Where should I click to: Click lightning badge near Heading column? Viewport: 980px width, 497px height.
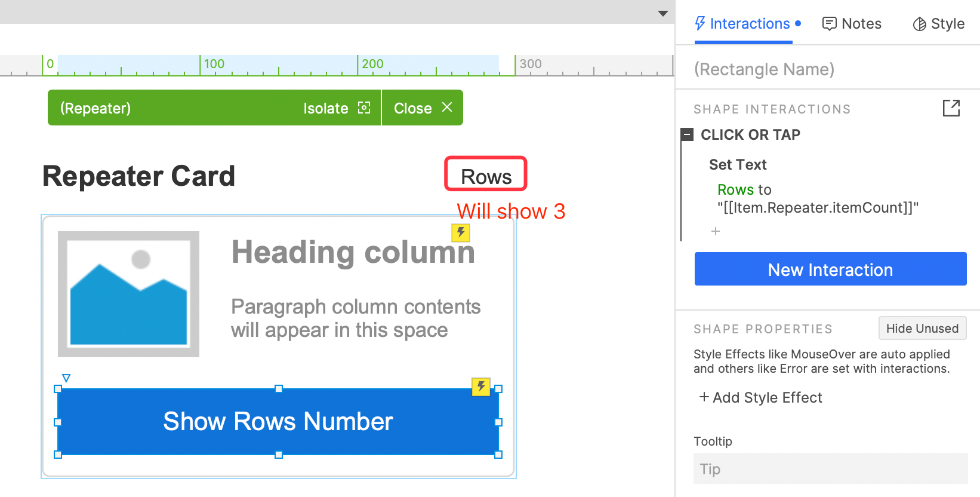[x=461, y=232]
